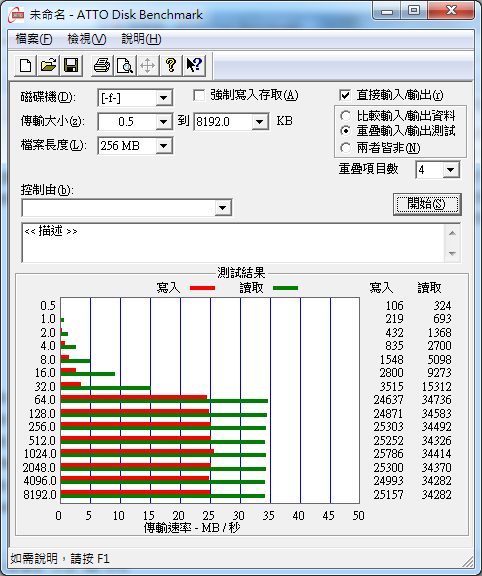482x576 pixels.
Task: Save results with the floppy disk icon
Action: (71, 66)
